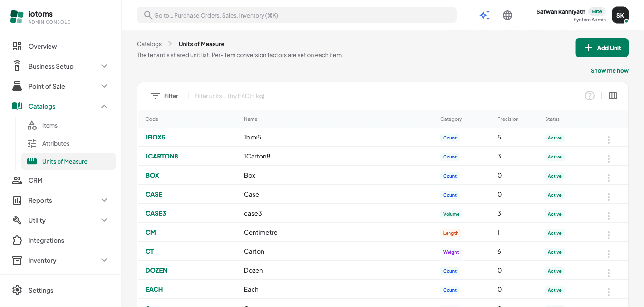Expand the Business Setup menu
Image resolution: width=644 pixels, height=307 pixels.
[x=60, y=66]
